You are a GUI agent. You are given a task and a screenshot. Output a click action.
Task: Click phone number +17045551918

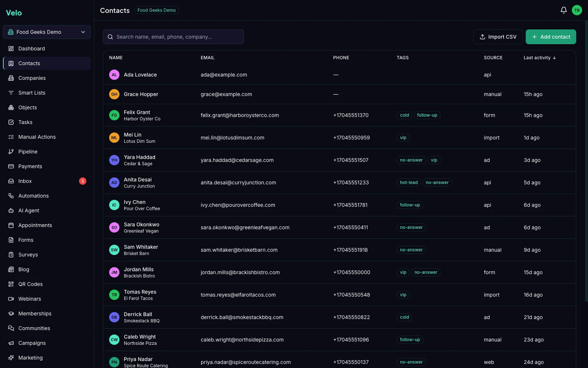coord(351,250)
